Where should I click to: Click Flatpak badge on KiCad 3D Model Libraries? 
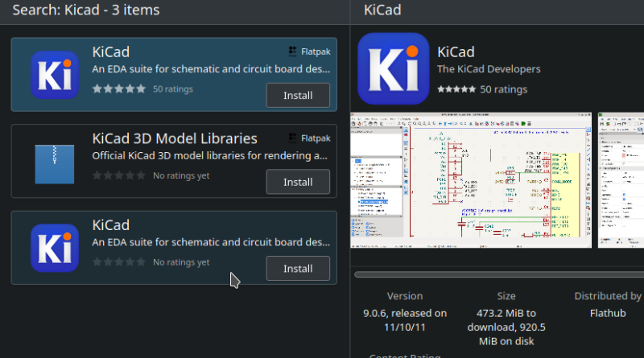pos(309,138)
